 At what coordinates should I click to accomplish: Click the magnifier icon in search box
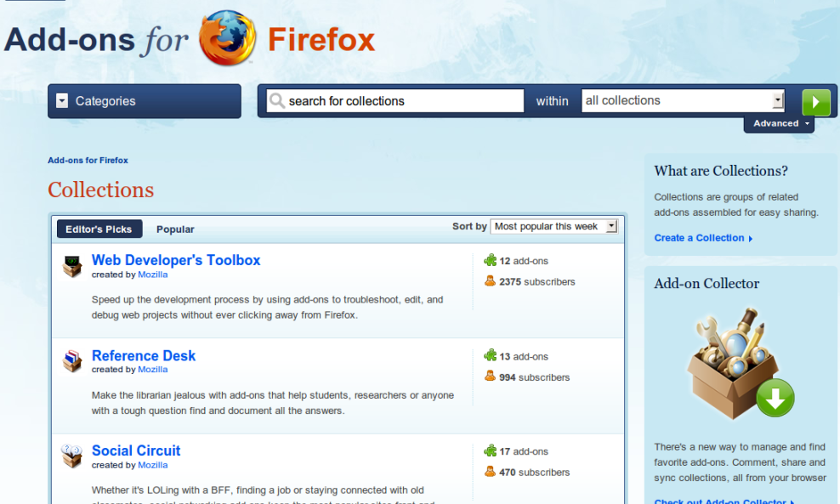[x=276, y=100]
